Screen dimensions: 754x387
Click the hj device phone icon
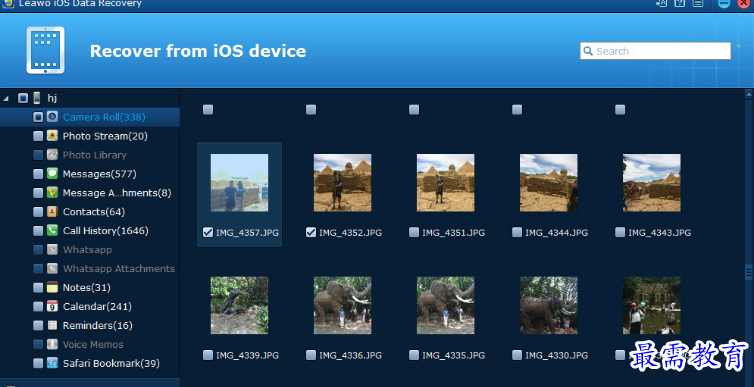(x=37, y=98)
